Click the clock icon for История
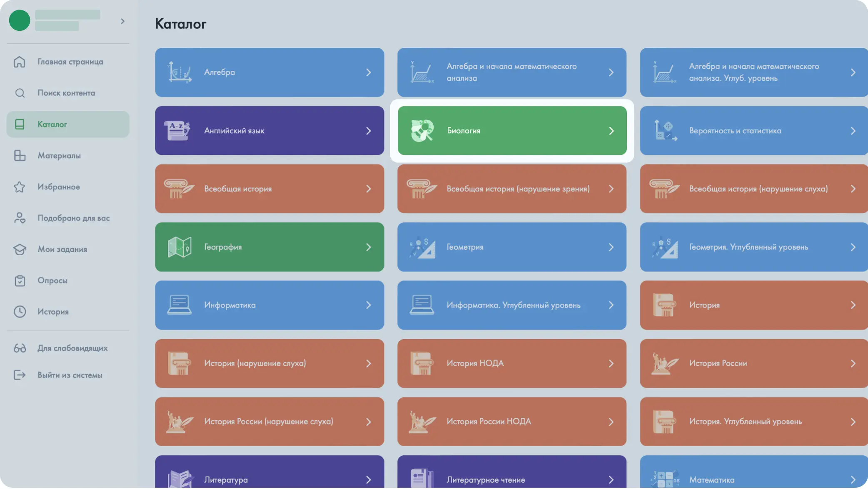This screenshot has height=489, width=868. tap(20, 312)
